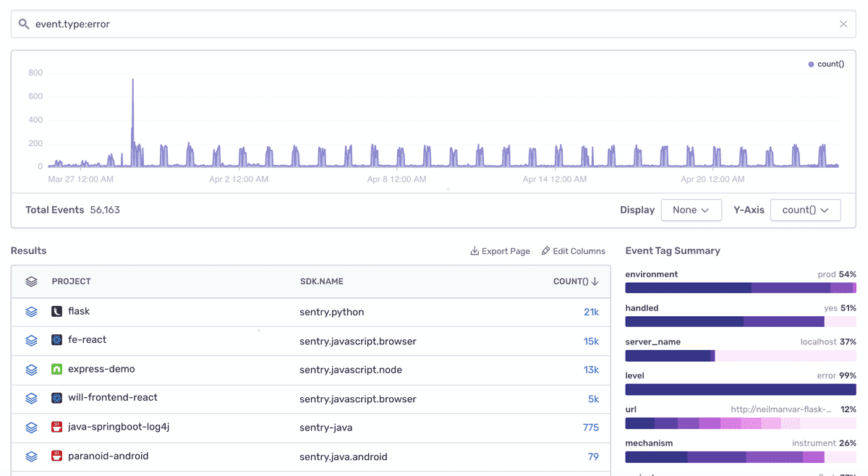Click the server_name tag distribution bar
The height and width of the screenshot is (476, 868).
coord(741,356)
